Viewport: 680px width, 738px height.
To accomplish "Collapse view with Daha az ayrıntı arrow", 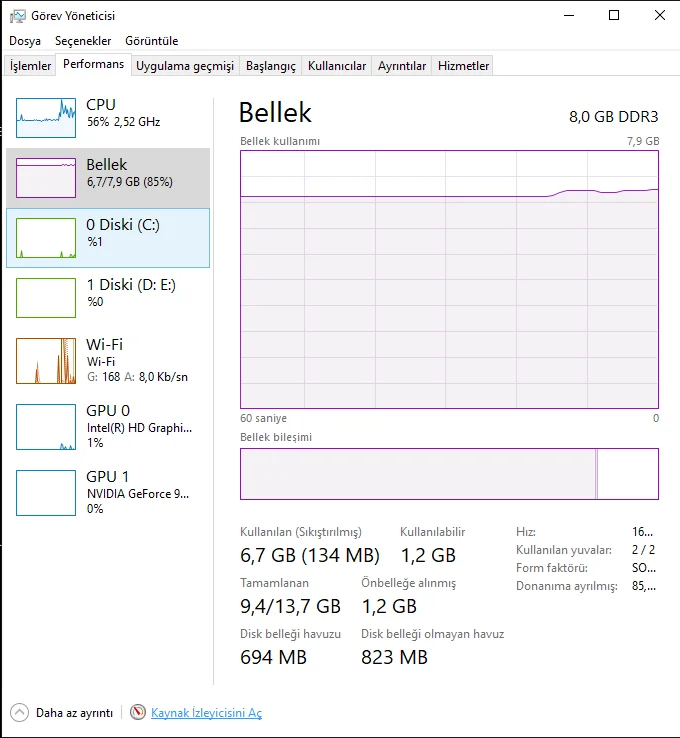I will pos(19,713).
